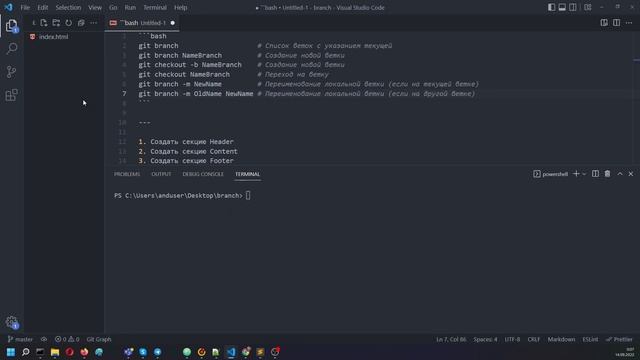The width and height of the screenshot is (640, 360).
Task: Select the Terminal panel tab
Action: [247, 174]
